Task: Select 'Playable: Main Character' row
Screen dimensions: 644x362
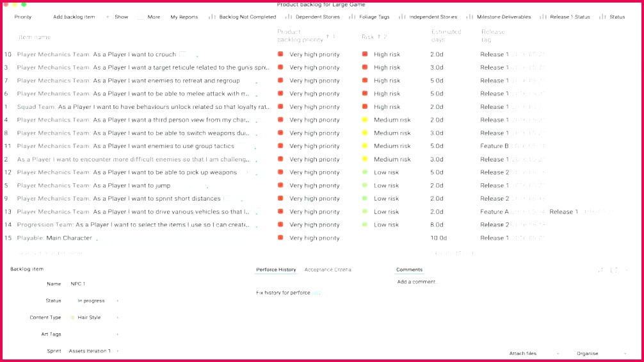Action: [x=54, y=238]
